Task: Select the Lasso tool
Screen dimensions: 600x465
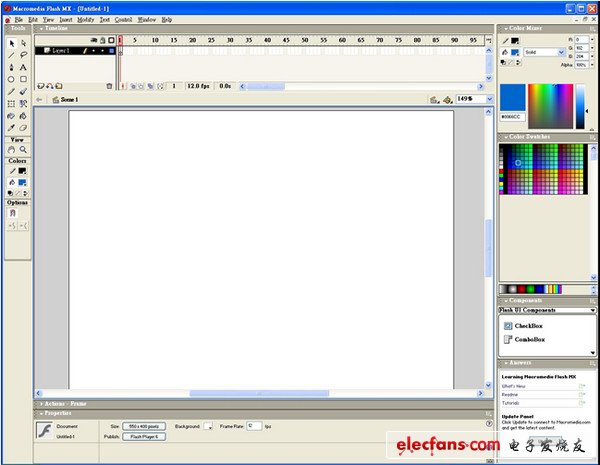Action: (x=23, y=55)
